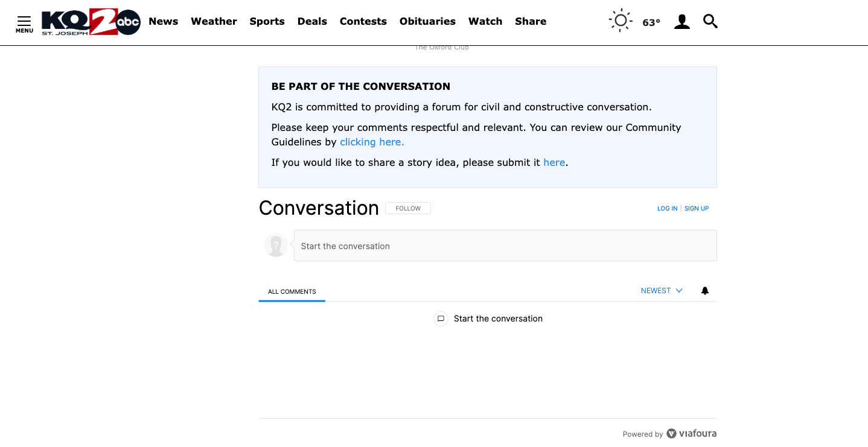Viewport: 868px width, 447px height.
Task: Click the anonymous user avatar
Action: tap(276, 246)
